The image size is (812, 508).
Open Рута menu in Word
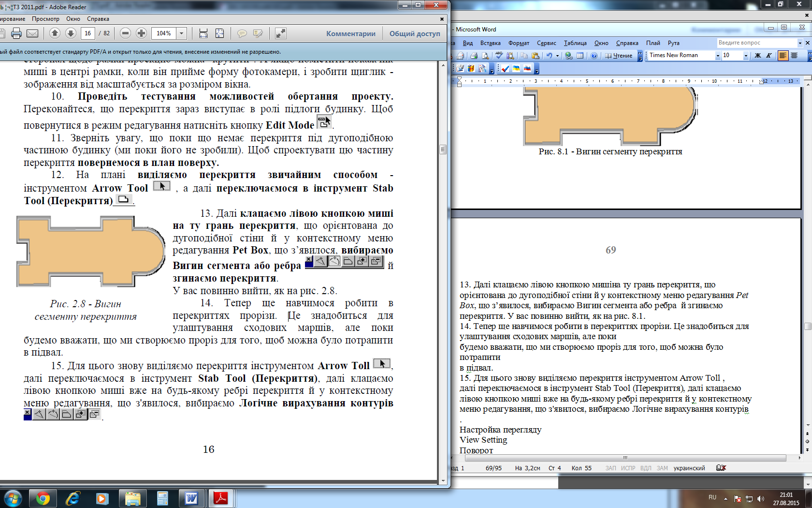673,43
